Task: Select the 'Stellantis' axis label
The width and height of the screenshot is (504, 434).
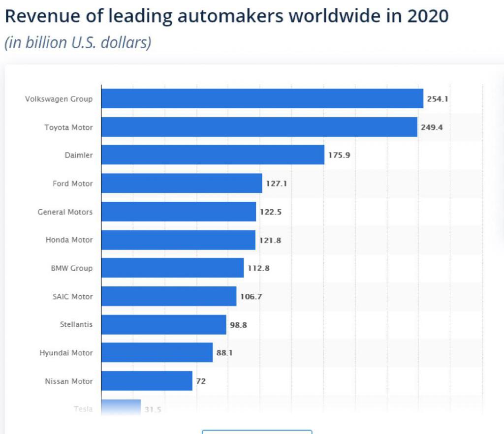Action: (x=76, y=324)
